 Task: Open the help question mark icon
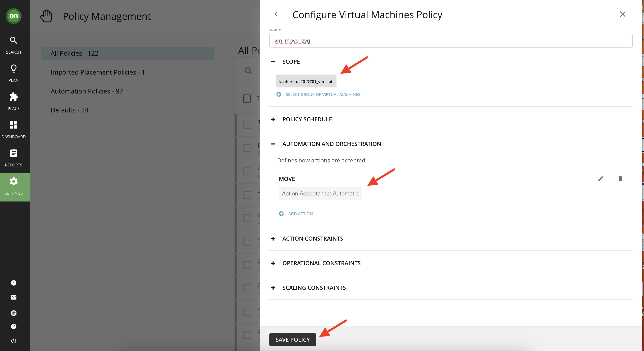13,326
